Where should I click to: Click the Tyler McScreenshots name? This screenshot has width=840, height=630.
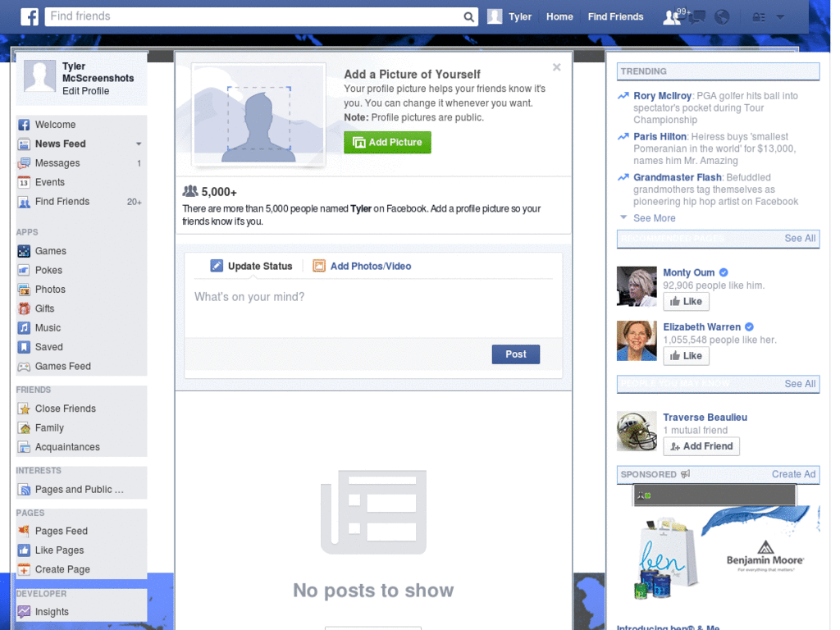tap(98, 72)
